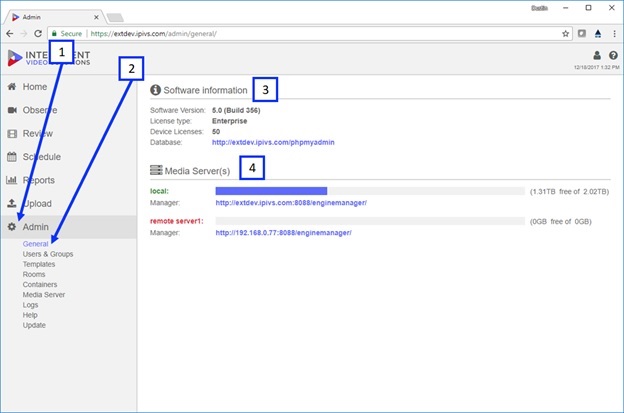Click the Admin gear icon
624x413 pixels.
12,227
